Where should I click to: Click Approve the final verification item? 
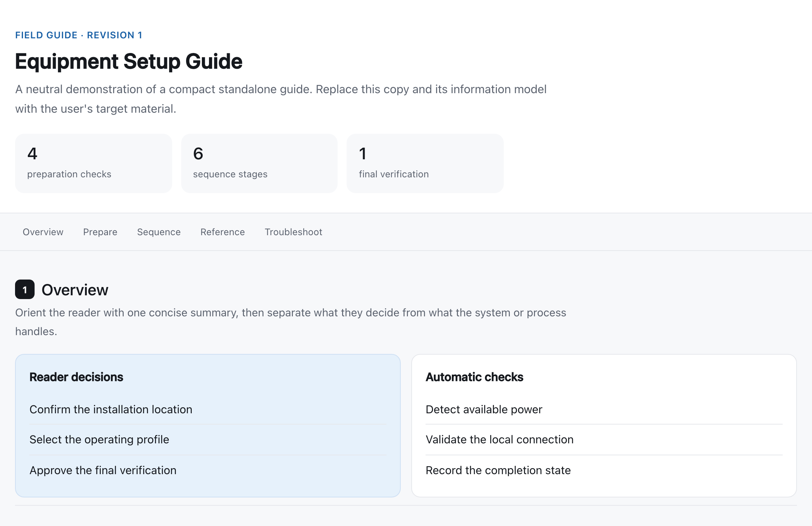(x=208, y=470)
